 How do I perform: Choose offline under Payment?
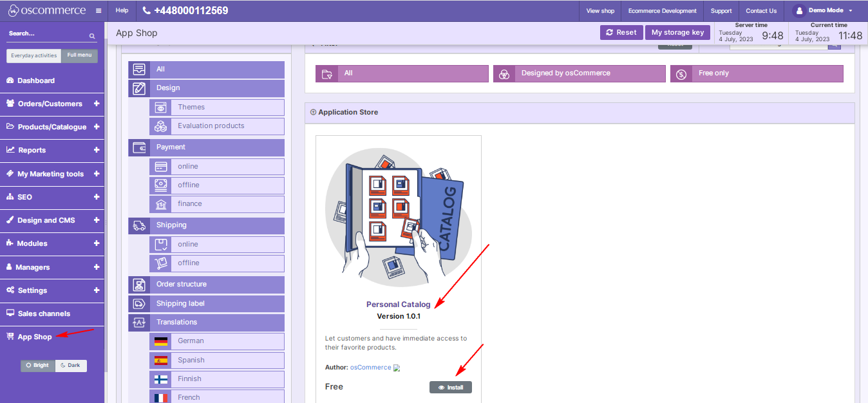(217, 185)
